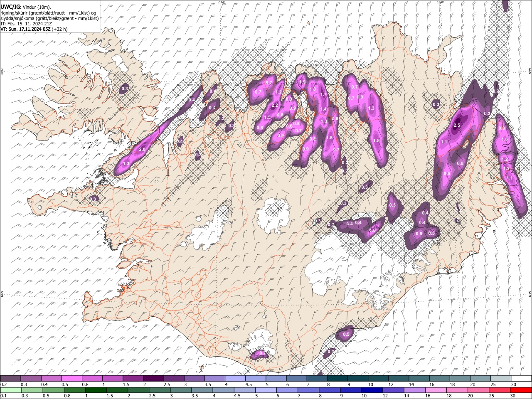Select the rain-scale swatch starting at 14

coord(414,390)
